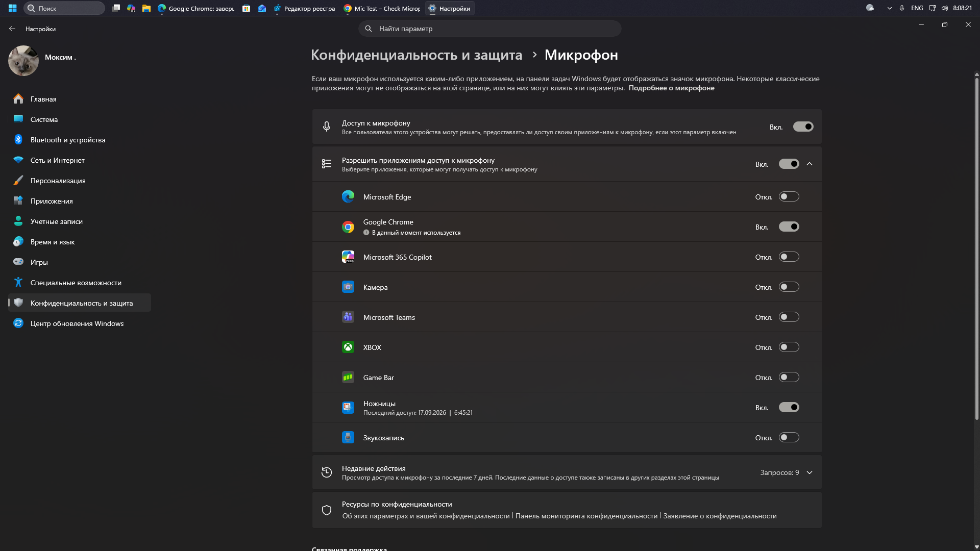The width and height of the screenshot is (980, 551).
Task: Click the back arrow next to Настройки
Action: click(x=12, y=29)
